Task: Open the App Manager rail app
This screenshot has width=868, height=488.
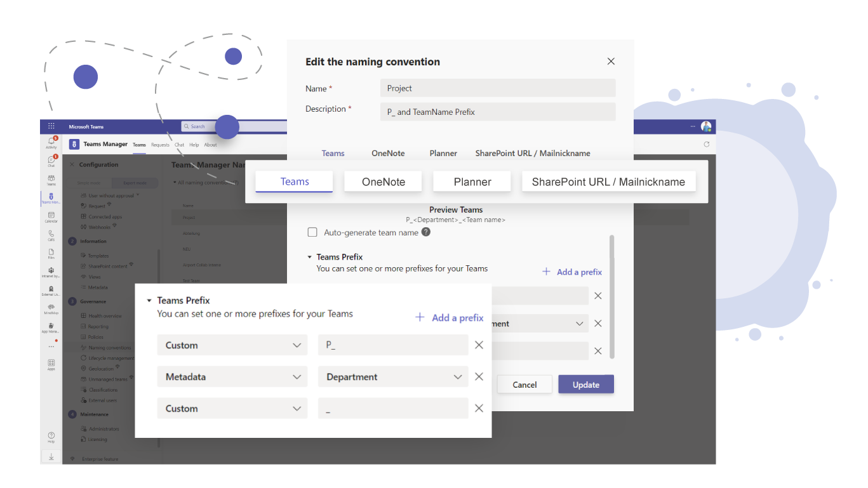Action: (x=51, y=327)
